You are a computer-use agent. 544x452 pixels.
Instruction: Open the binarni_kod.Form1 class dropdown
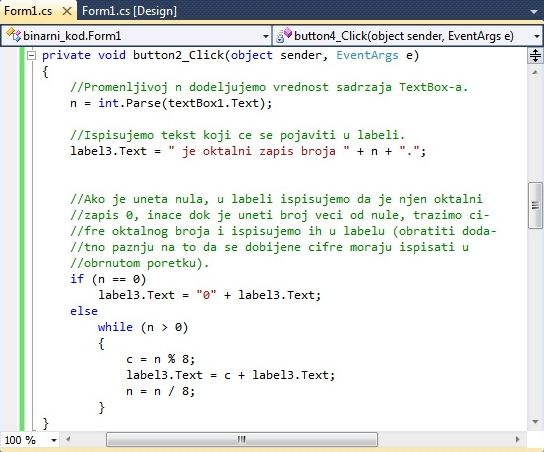[x=266, y=36]
